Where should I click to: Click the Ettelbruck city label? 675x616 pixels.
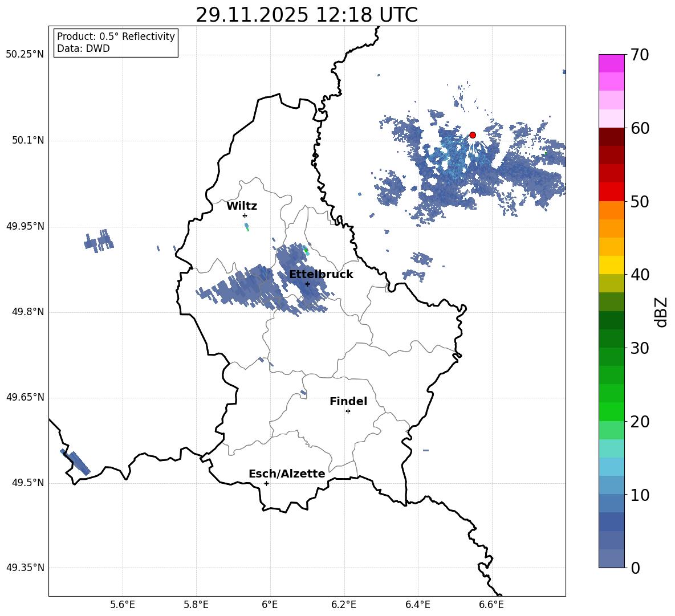point(321,275)
